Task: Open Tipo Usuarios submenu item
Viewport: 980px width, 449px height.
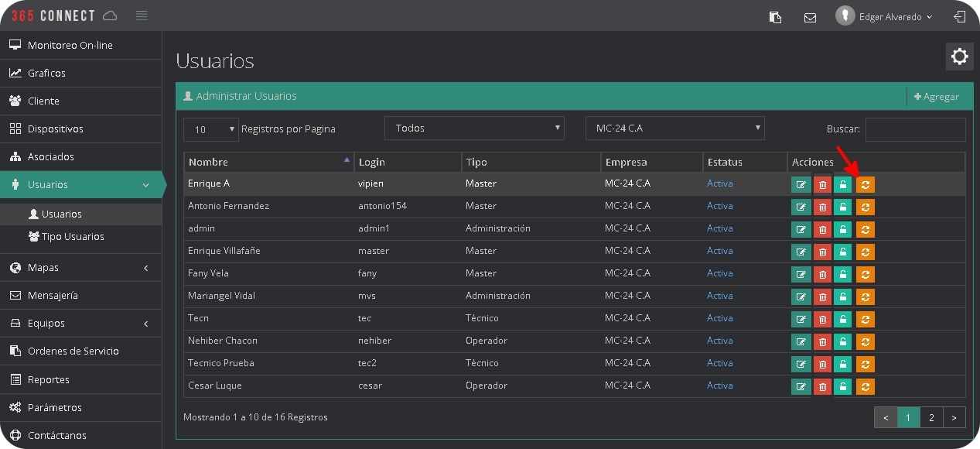Action: coord(72,237)
